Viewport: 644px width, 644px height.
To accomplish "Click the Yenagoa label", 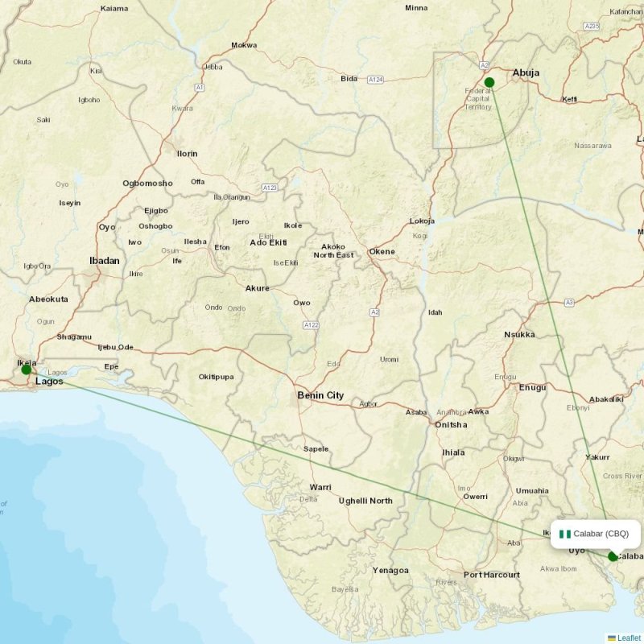I will [x=390, y=570].
